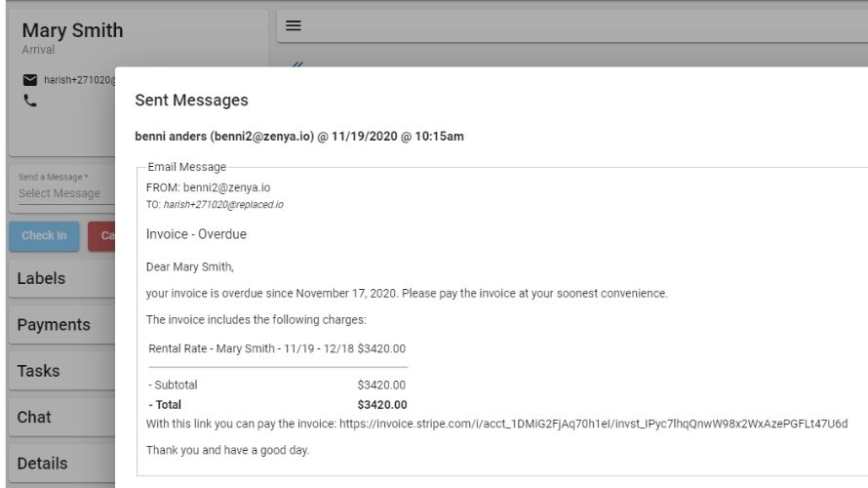Click the Rental Rate charge line
Viewport: 868px width, 488px height.
[277, 348]
